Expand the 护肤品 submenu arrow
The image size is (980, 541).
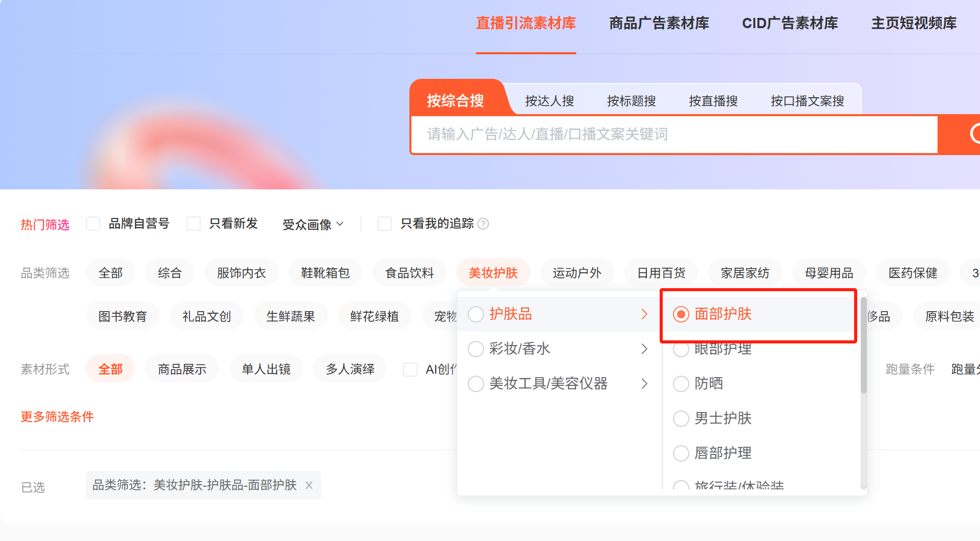pos(644,314)
